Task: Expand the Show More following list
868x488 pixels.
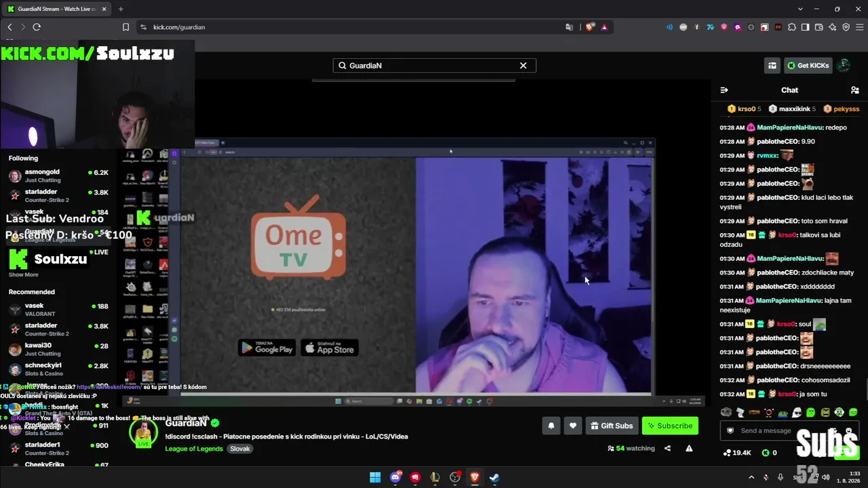Action: click(x=24, y=274)
